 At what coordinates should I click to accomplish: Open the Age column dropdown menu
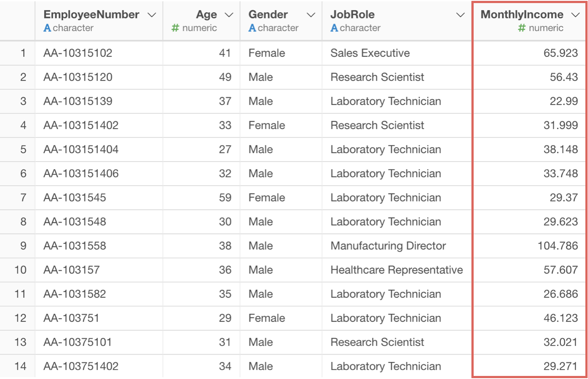pyautogui.click(x=229, y=15)
